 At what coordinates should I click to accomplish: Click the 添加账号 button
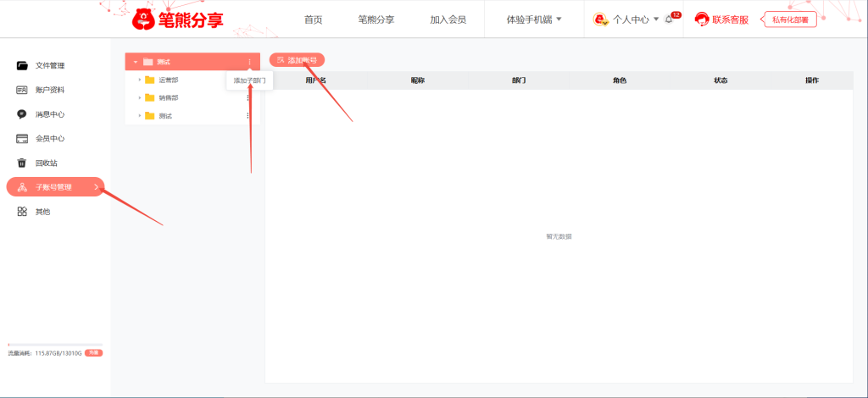[297, 60]
